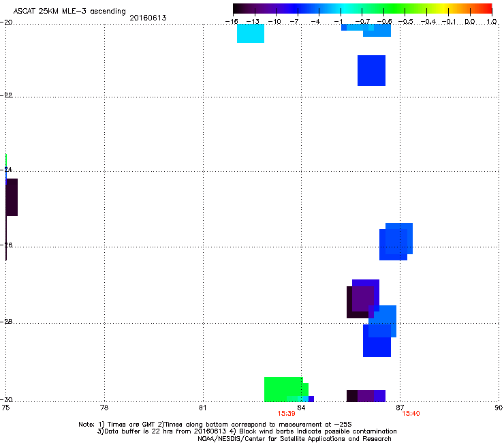Click the cyan data patch below the -16 label

(251, 33)
